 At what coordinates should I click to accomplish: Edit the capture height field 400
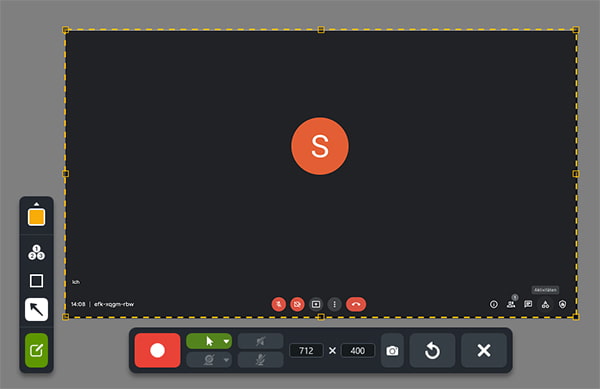(357, 350)
